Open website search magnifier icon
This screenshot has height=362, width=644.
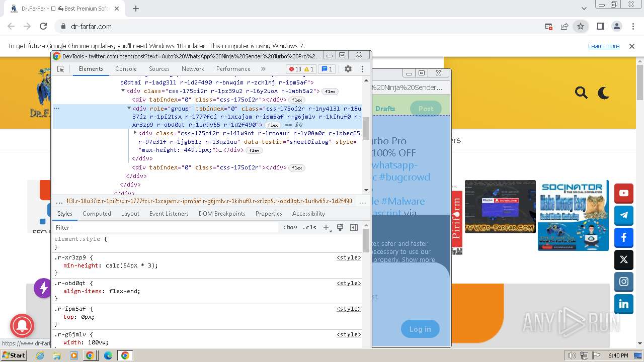click(581, 93)
